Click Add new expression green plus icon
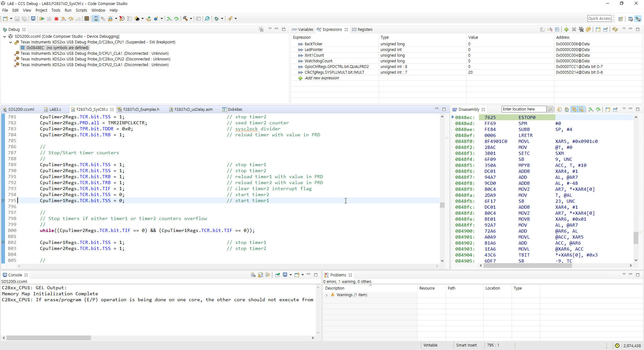This screenshot has width=644, height=350. [566, 30]
